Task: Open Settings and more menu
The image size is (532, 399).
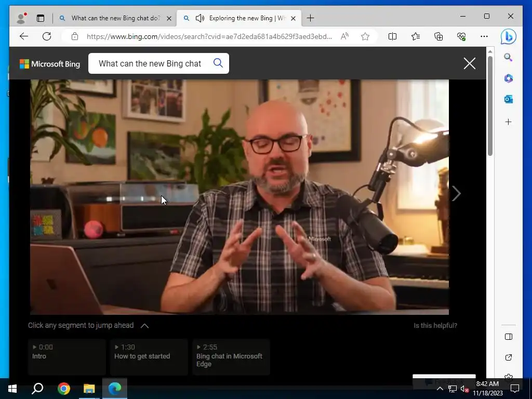Action: (x=484, y=36)
